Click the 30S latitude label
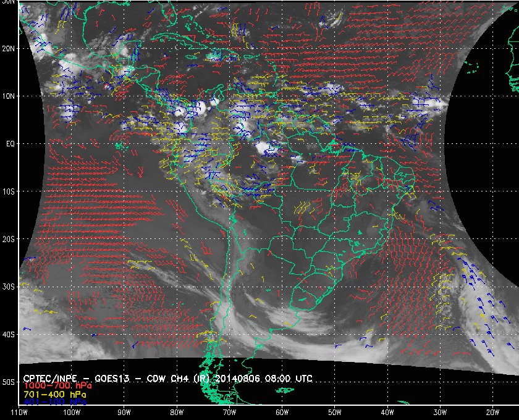This screenshot has width=519, height=420. coord(8,287)
